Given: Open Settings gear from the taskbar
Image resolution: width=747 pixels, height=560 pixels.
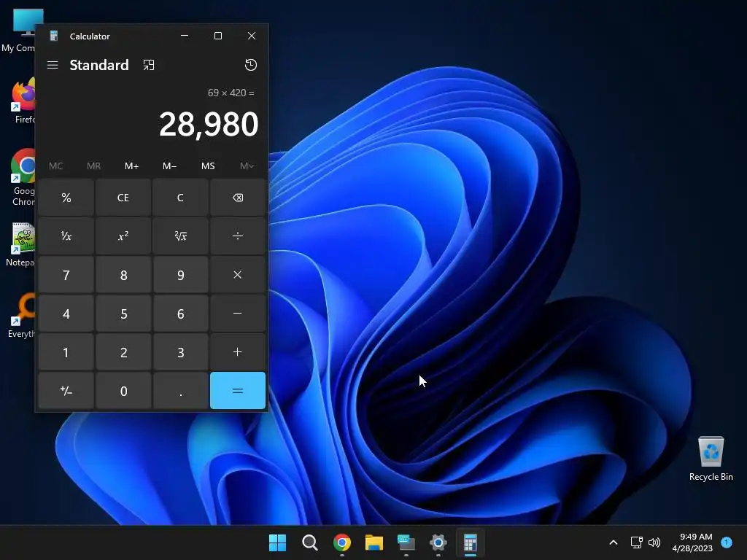Looking at the screenshot, I should 438,542.
